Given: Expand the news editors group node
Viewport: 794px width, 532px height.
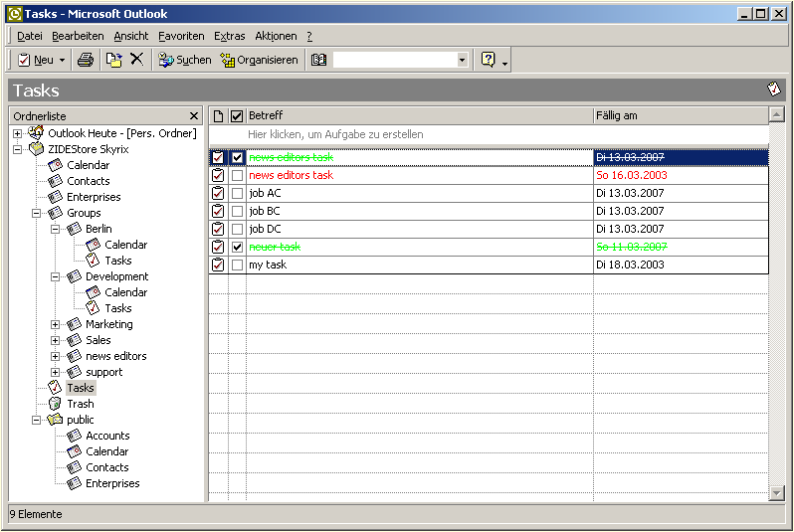Looking at the screenshot, I should click(x=55, y=356).
